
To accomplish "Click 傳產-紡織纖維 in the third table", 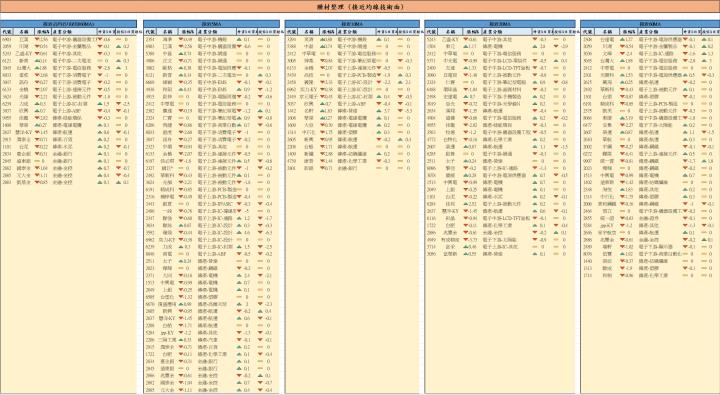I will tap(352, 154).
